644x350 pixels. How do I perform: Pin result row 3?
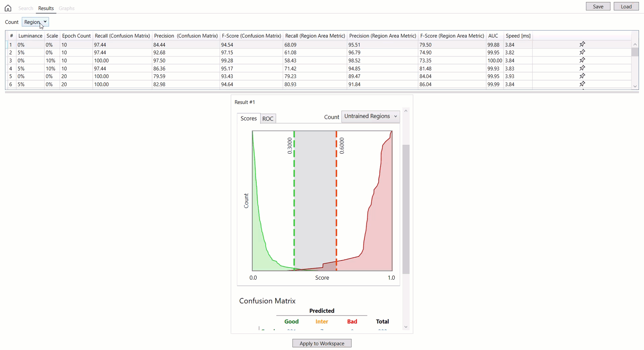click(582, 60)
